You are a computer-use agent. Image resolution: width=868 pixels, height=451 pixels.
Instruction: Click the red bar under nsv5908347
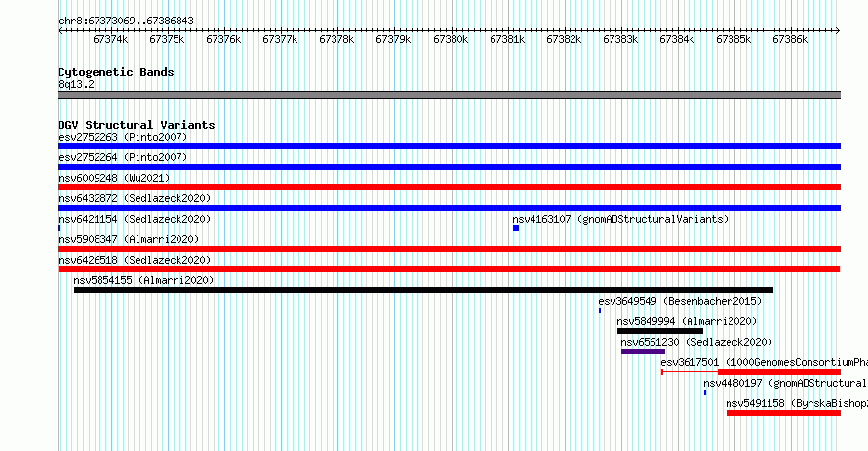449,249
